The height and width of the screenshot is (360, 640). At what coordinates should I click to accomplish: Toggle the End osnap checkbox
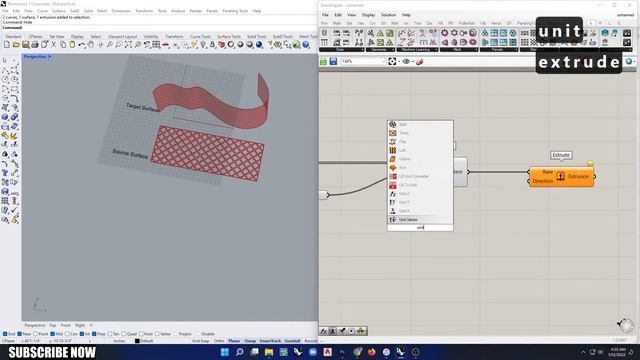(5, 334)
